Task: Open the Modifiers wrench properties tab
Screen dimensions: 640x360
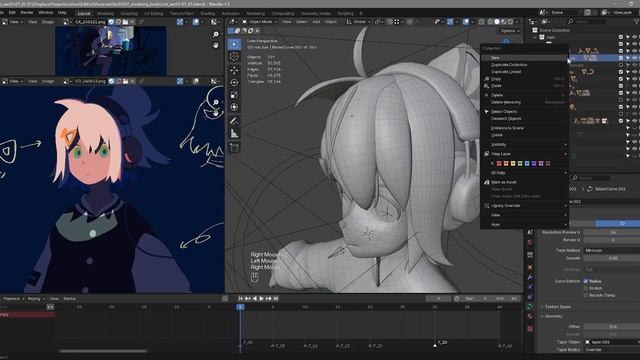Action: pos(530,277)
